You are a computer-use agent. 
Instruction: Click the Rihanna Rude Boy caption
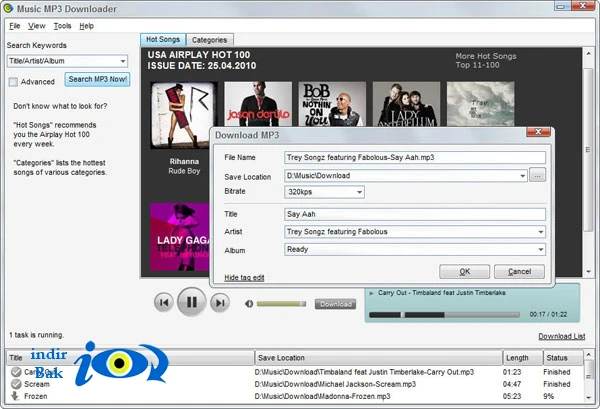tap(184, 166)
